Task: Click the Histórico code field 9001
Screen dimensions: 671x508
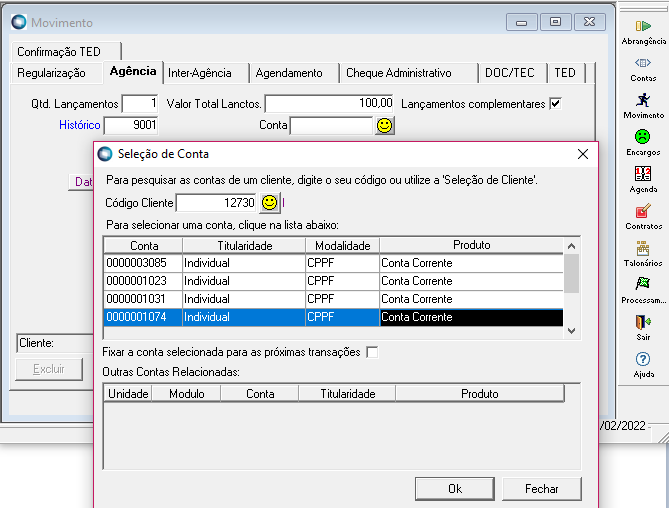Action: coord(131,125)
